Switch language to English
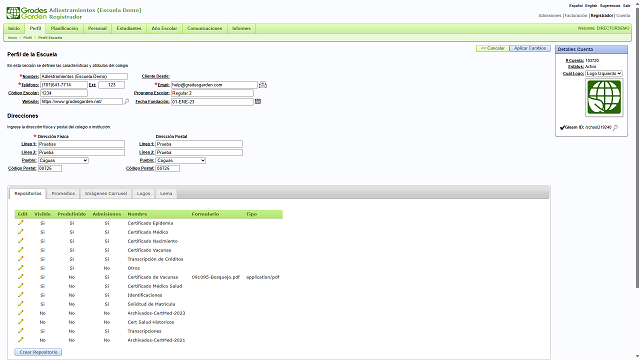640x360 pixels. point(591,6)
